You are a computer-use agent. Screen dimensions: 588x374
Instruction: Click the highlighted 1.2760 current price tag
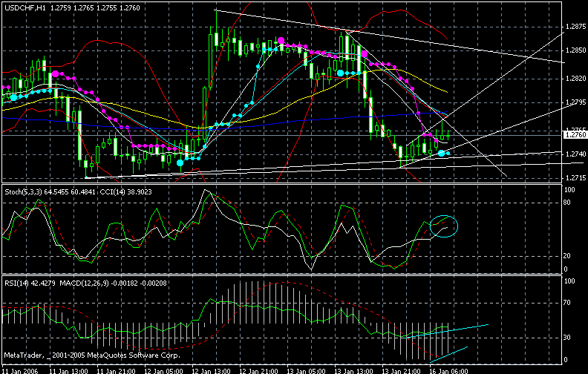coord(575,135)
